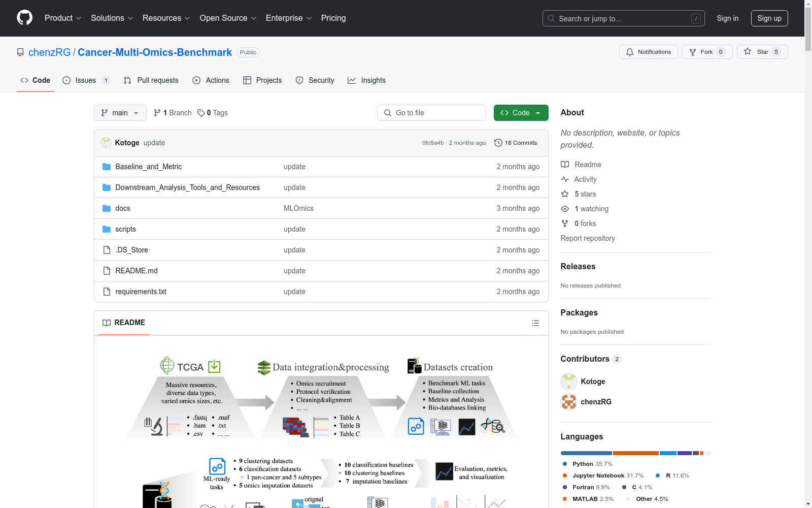The image size is (812, 508).
Task: Click the Star icon button
Action: (748, 52)
